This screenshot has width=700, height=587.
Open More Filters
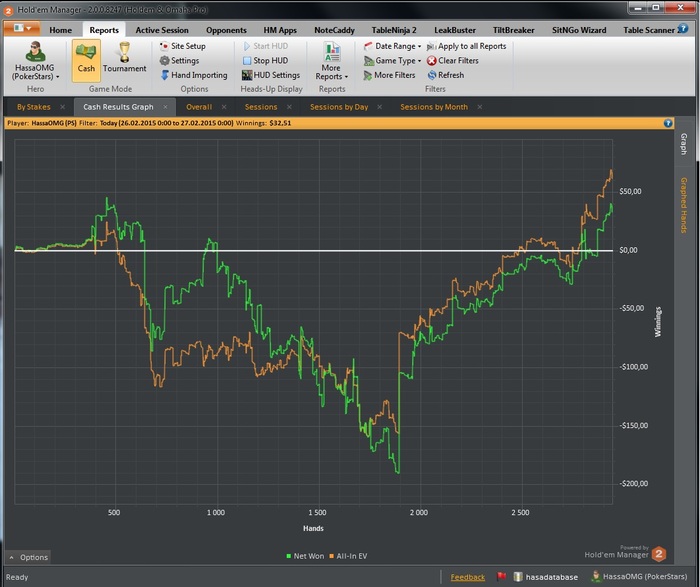pyautogui.click(x=389, y=75)
